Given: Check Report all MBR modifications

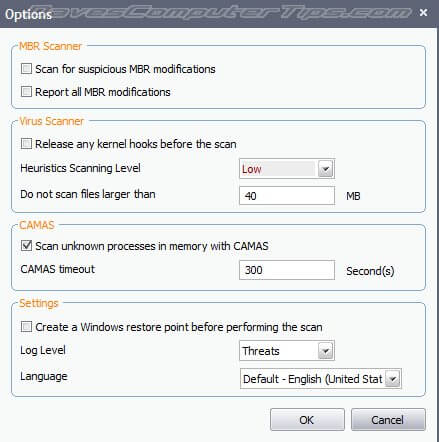Looking at the screenshot, I should point(26,92).
